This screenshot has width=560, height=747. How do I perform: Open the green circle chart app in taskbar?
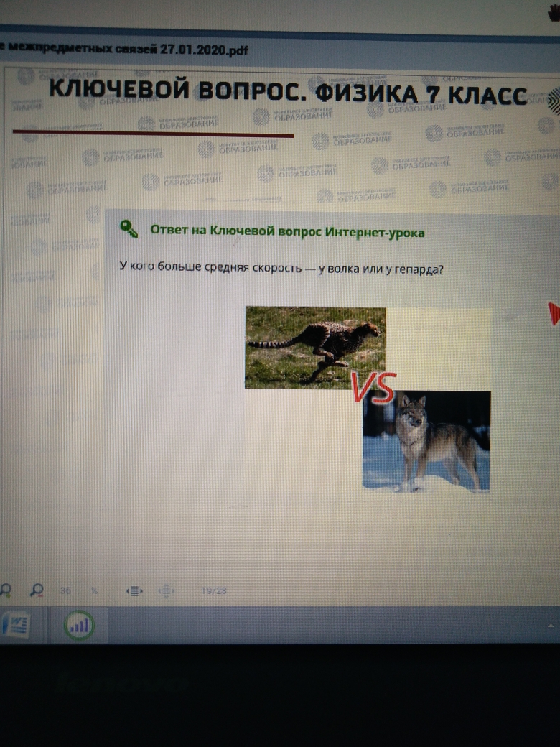(x=79, y=625)
